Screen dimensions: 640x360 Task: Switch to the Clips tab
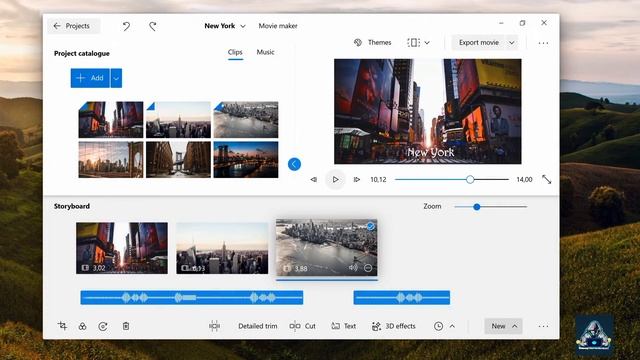click(235, 52)
